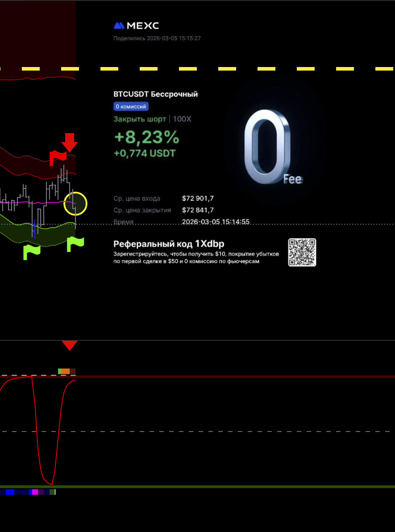
Task: Click the "0 комиссий" blue badge
Action: (131, 107)
